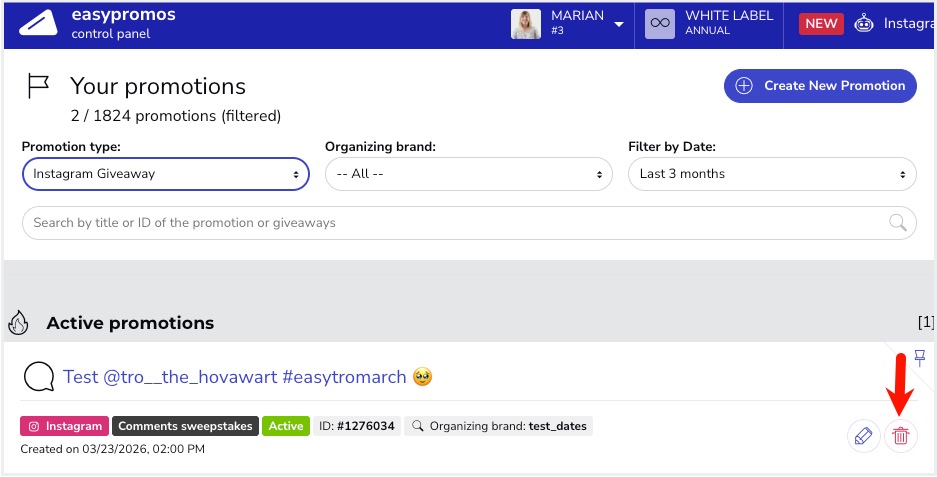
Task: Expand the MARIAN account menu arrow
Action: tap(619, 24)
